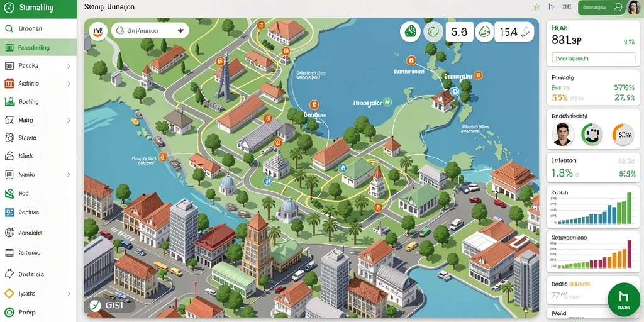Screen dimensions: 644x322
Task: Select the highlighted green sidebar menu item
Action: pyautogui.click(x=38, y=47)
